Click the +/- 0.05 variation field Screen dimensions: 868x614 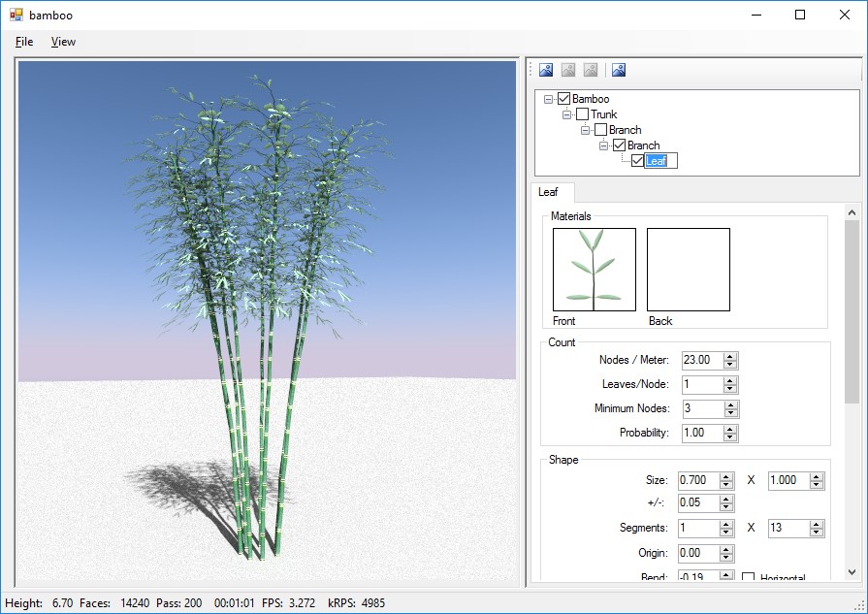click(x=698, y=502)
